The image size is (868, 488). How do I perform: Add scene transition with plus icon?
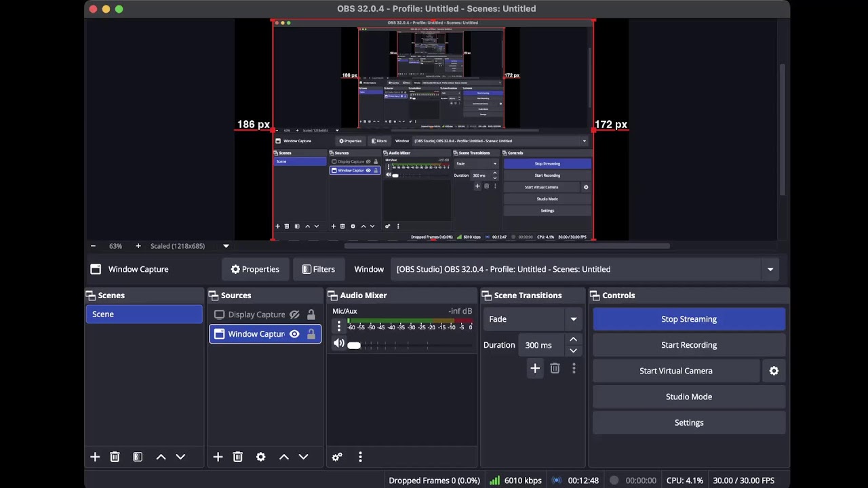pyautogui.click(x=535, y=368)
